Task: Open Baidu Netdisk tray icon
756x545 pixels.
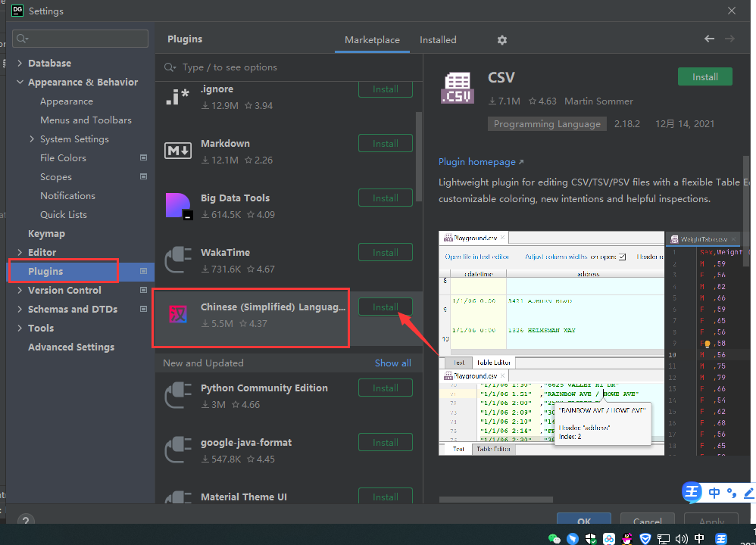Action: (609, 539)
